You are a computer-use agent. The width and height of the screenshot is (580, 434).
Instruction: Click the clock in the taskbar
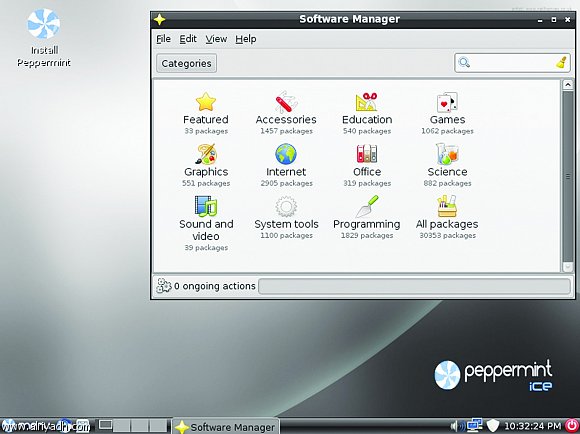pyautogui.click(x=533, y=426)
